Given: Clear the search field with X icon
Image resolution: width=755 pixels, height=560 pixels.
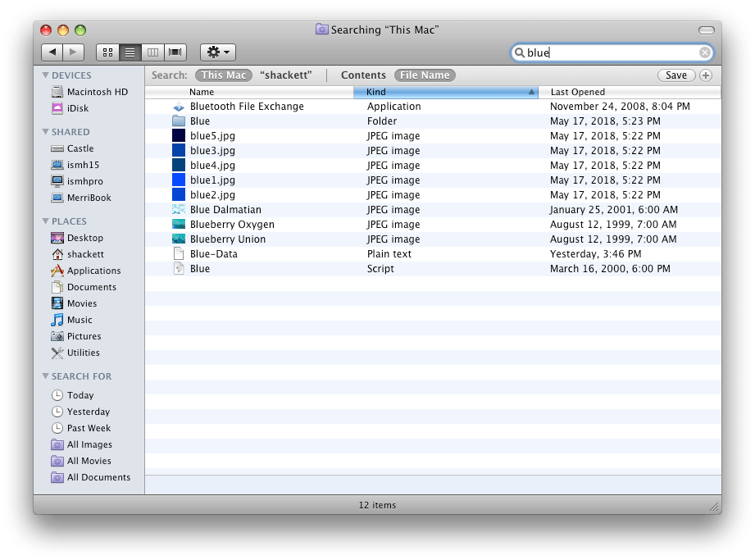Looking at the screenshot, I should (x=705, y=52).
